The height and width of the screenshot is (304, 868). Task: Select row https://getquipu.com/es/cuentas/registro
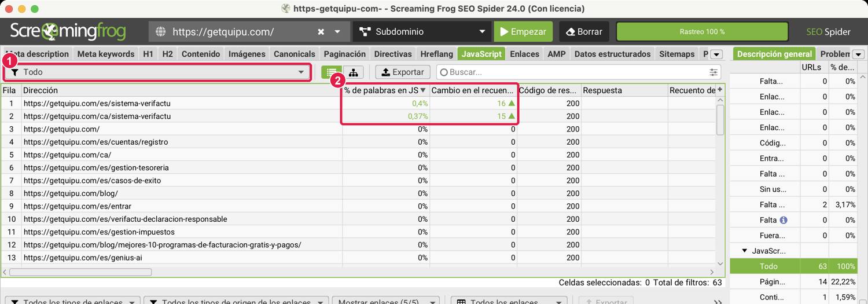click(x=358, y=142)
